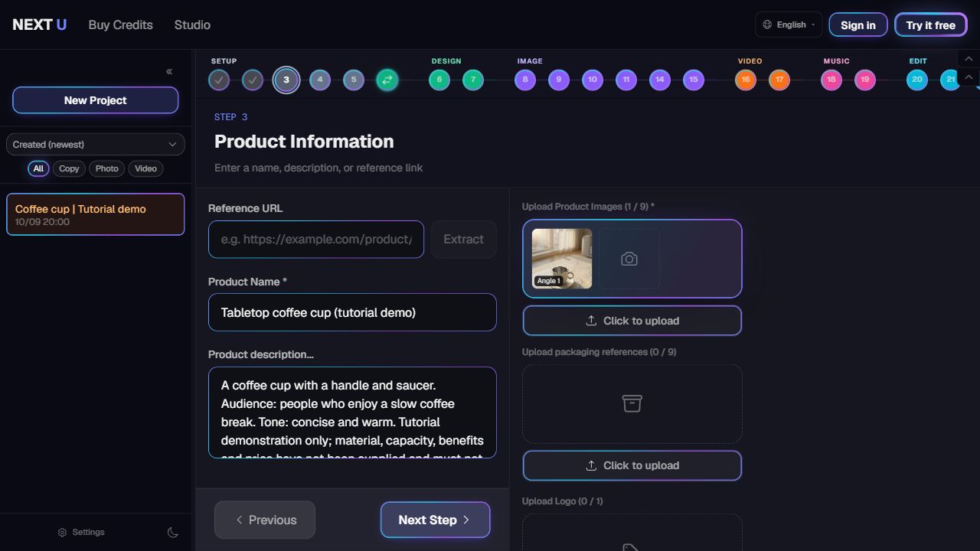
Task: Open Video step 17
Action: click(x=779, y=80)
